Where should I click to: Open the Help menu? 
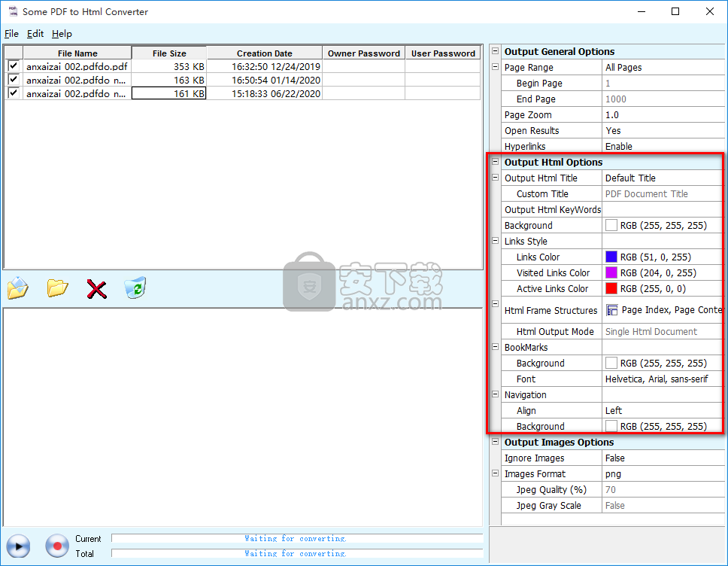coord(62,33)
